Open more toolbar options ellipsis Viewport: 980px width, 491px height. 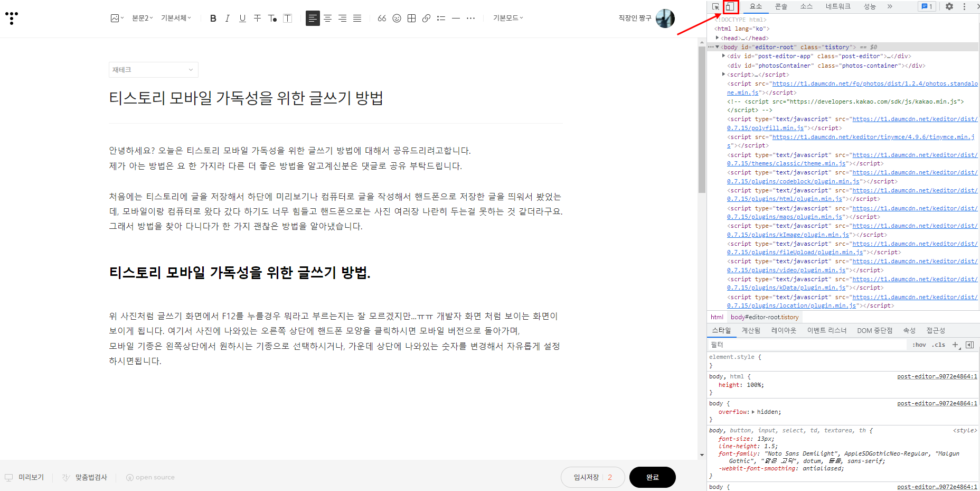tap(470, 18)
